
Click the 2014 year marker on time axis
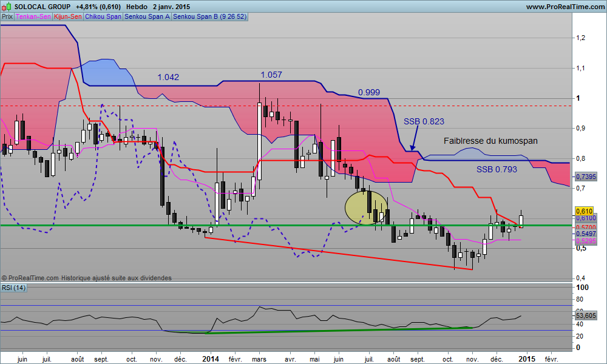[x=211, y=359]
